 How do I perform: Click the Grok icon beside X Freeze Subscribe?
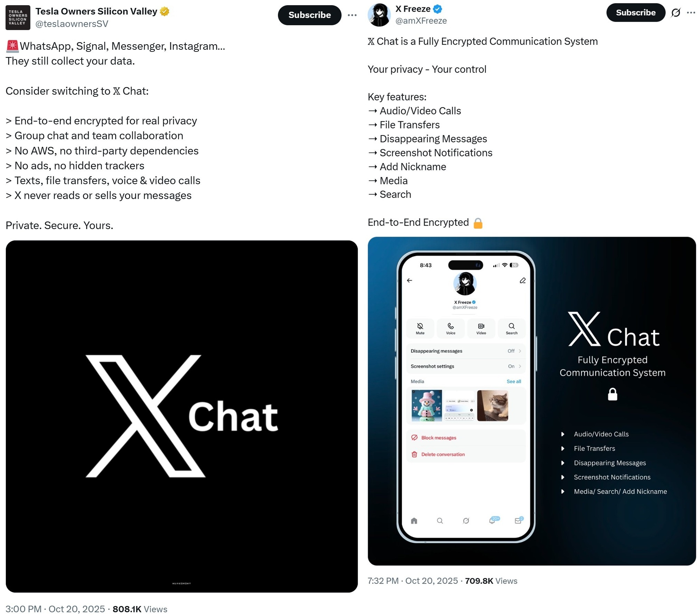pos(675,13)
